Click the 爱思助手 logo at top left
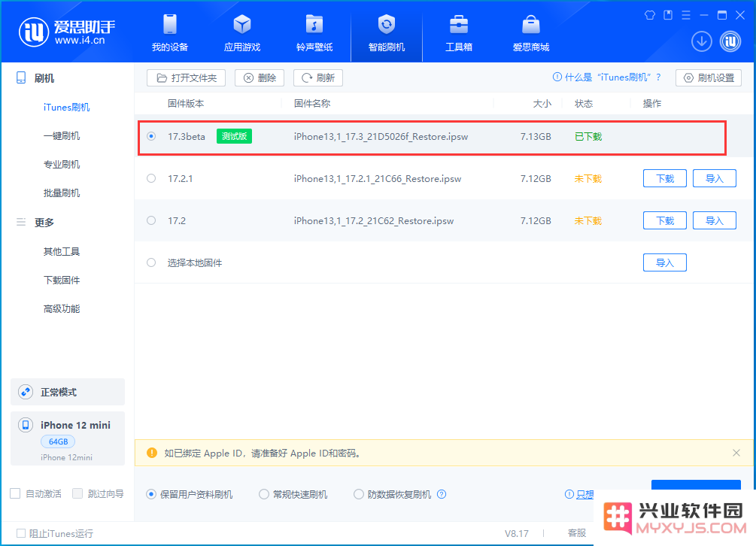This screenshot has width=756, height=546. coord(67,32)
